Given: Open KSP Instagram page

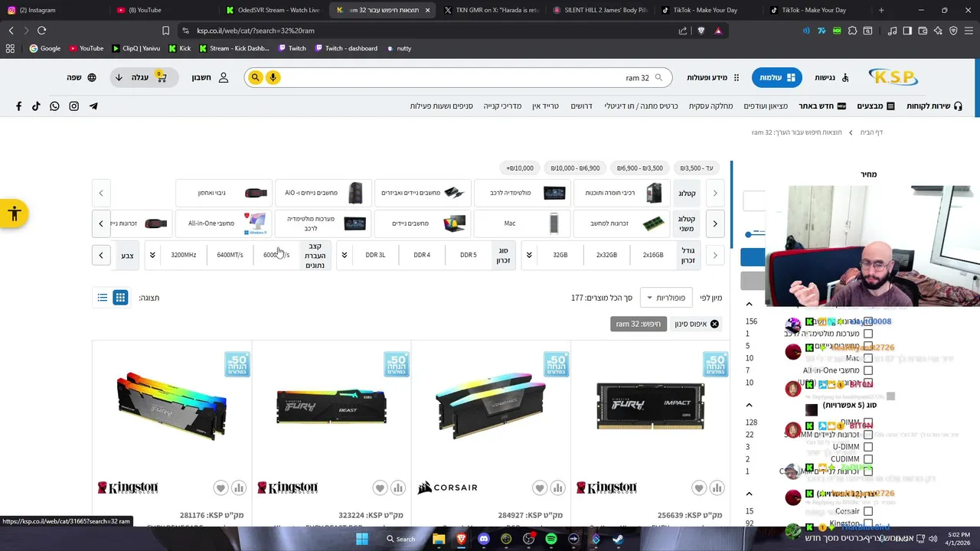Looking at the screenshot, I should [74, 106].
